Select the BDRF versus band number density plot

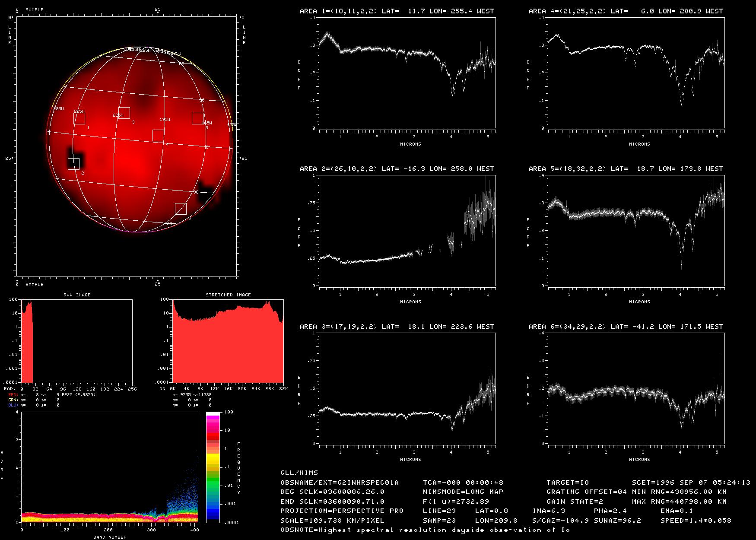(x=109, y=467)
